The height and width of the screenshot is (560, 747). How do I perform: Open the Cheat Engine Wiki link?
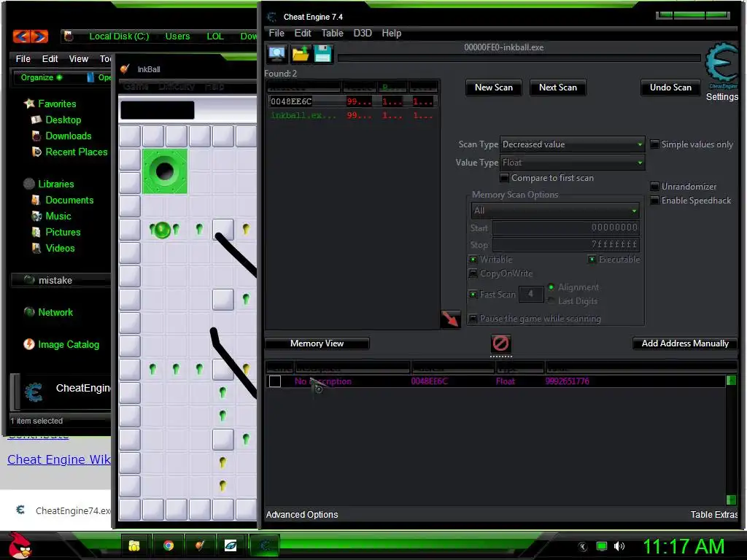click(59, 459)
